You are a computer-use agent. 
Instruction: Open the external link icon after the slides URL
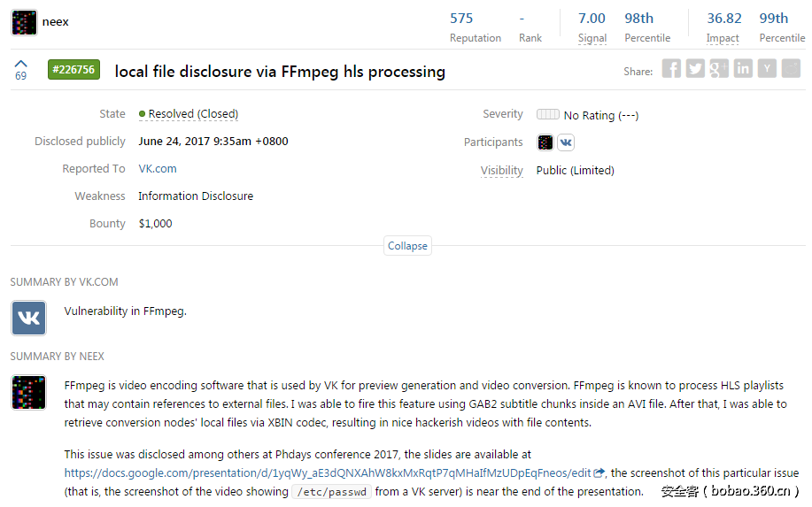click(599, 472)
